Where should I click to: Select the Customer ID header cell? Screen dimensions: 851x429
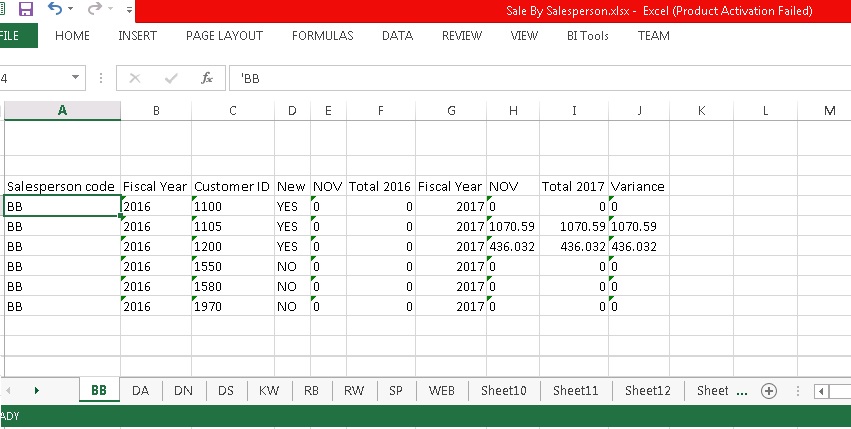tap(233, 186)
